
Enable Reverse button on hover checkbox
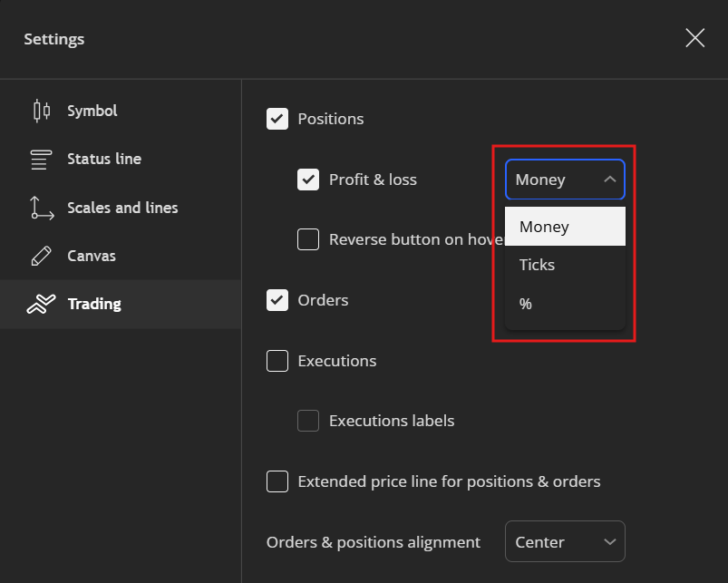[x=308, y=239]
